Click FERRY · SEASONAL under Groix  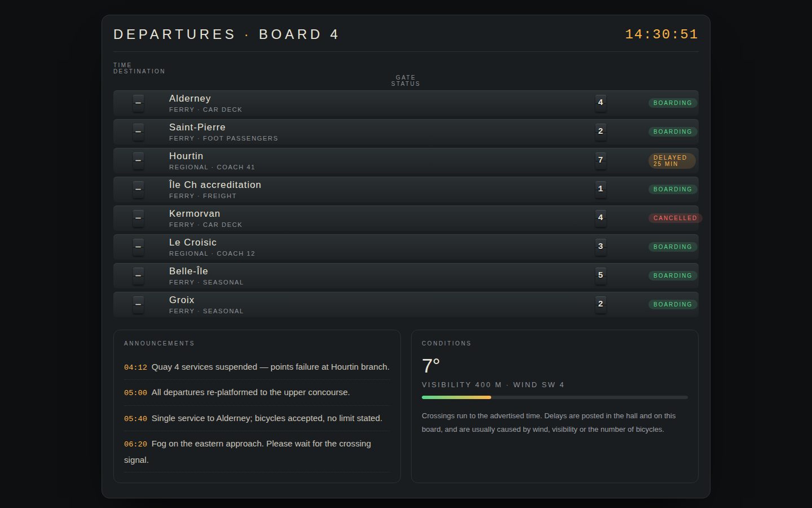tap(206, 311)
